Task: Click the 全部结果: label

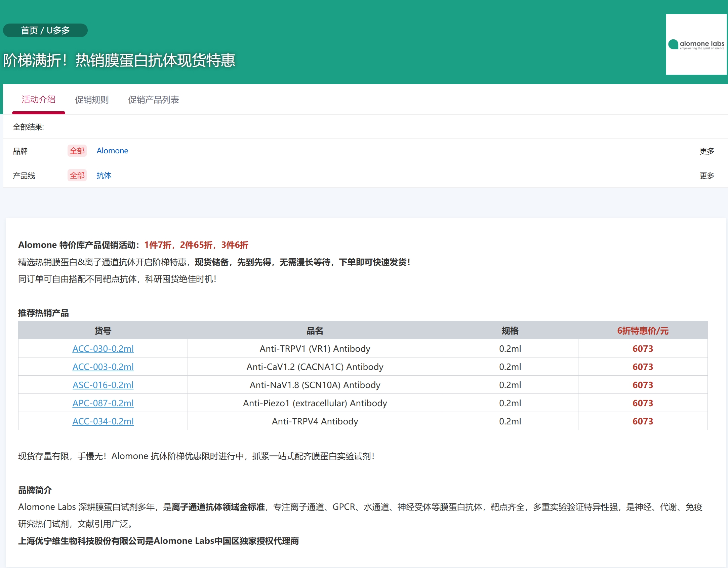Action: coord(29,127)
